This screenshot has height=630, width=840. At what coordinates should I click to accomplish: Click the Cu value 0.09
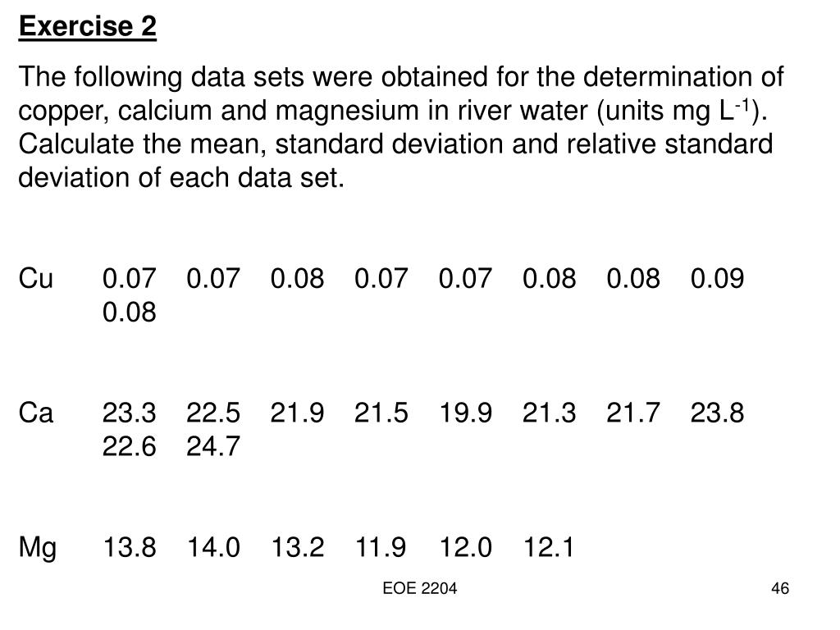coord(717,278)
